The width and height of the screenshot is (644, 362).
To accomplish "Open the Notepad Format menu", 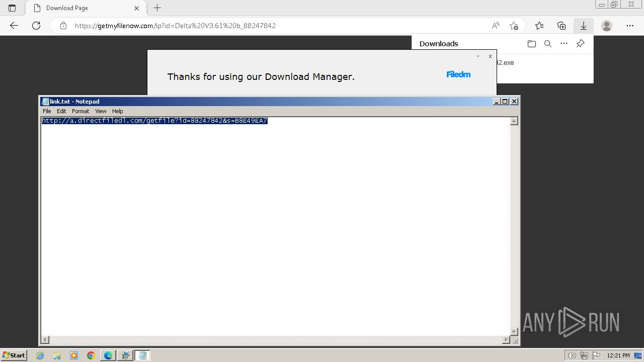I will 80,111.
